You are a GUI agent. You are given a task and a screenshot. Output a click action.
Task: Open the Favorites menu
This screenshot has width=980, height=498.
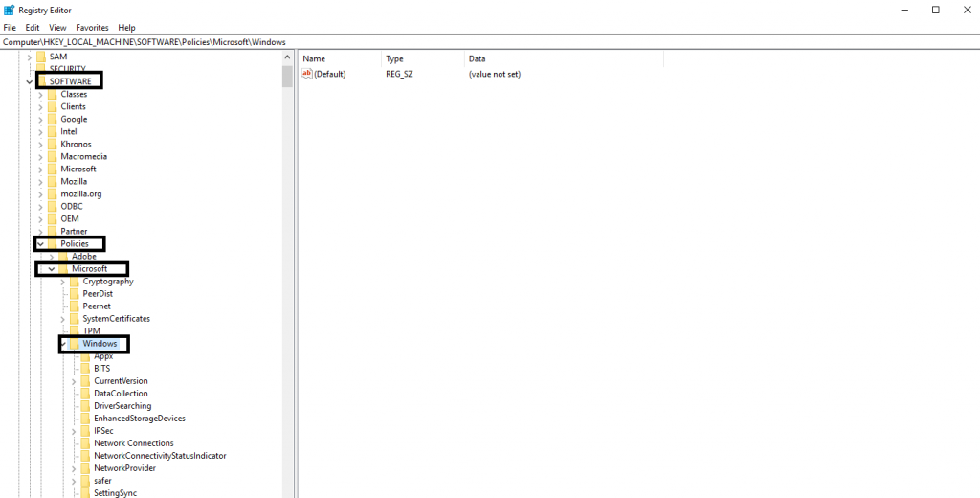[92, 28]
